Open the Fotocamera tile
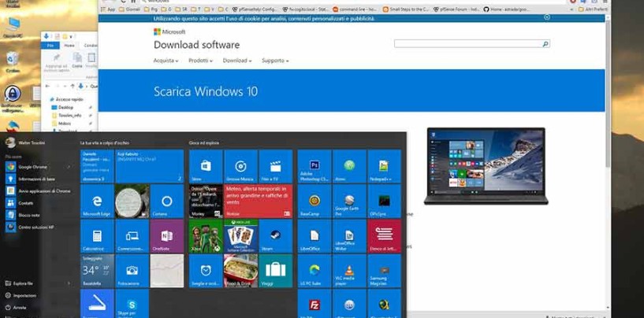644x318 pixels. pyautogui.click(x=132, y=271)
